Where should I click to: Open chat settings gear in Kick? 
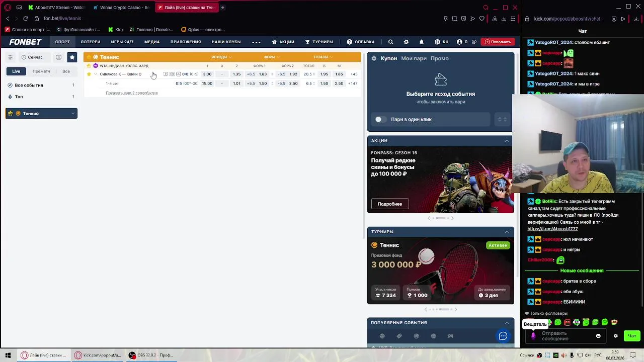pyautogui.click(x=615, y=336)
